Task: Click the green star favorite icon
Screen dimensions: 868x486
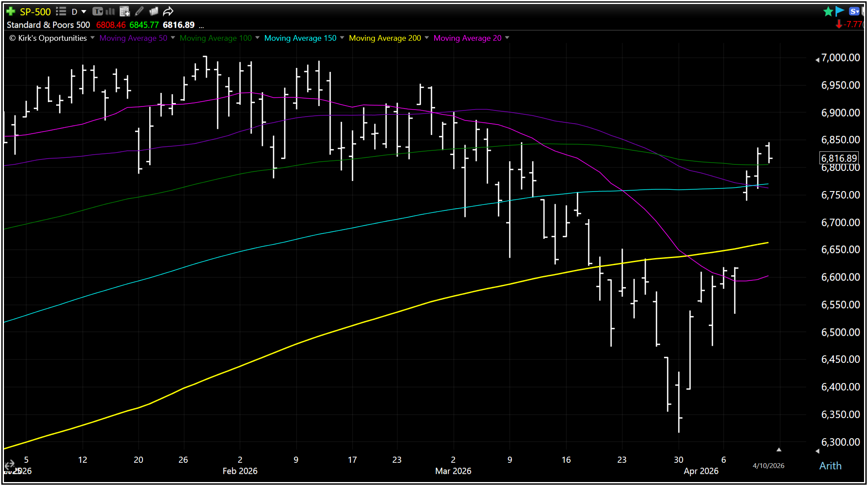Action: click(x=828, y=11)
